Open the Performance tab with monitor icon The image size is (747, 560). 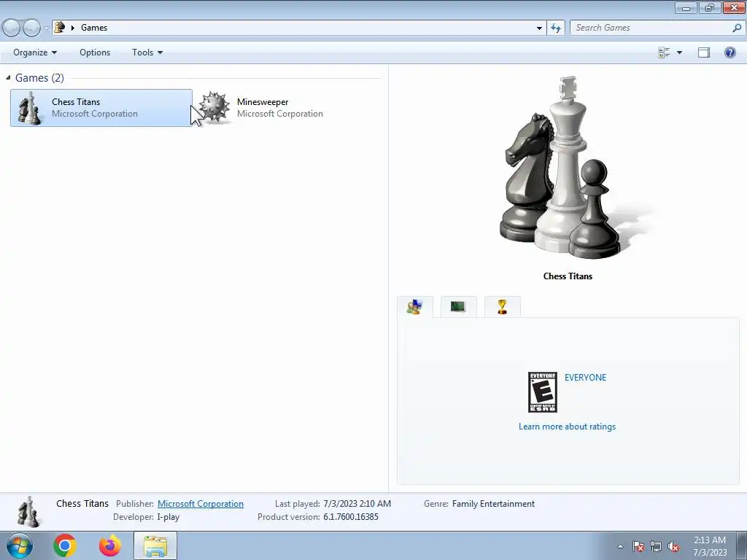point(458,307)
